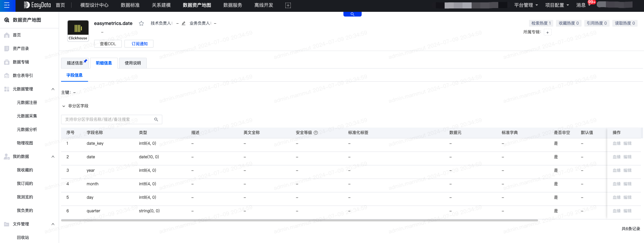Click 编辑 for the quarter row

point(627,211)
